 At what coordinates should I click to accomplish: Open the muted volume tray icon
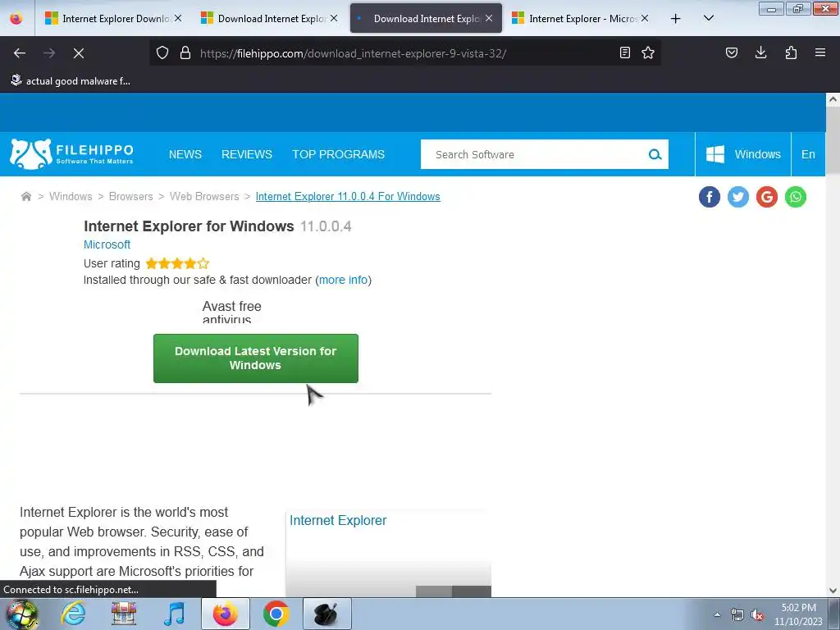coord(757,615)
